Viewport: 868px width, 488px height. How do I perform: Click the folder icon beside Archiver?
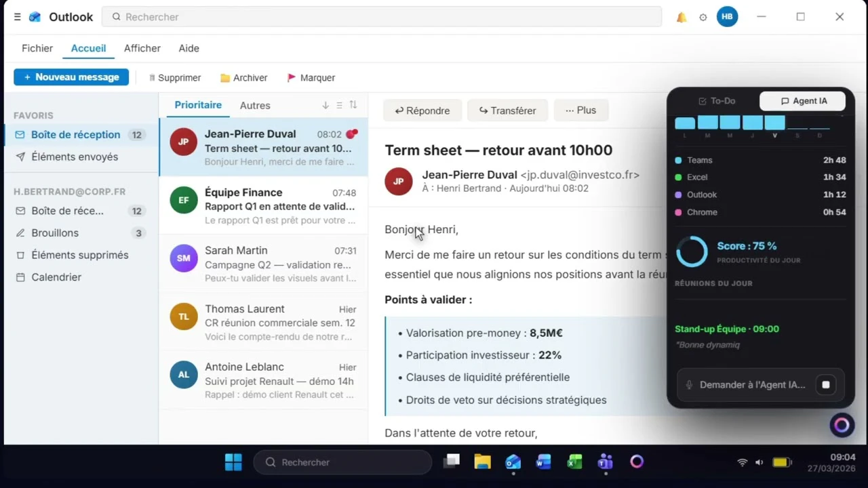pyautogui.click(x=225, y=78)
